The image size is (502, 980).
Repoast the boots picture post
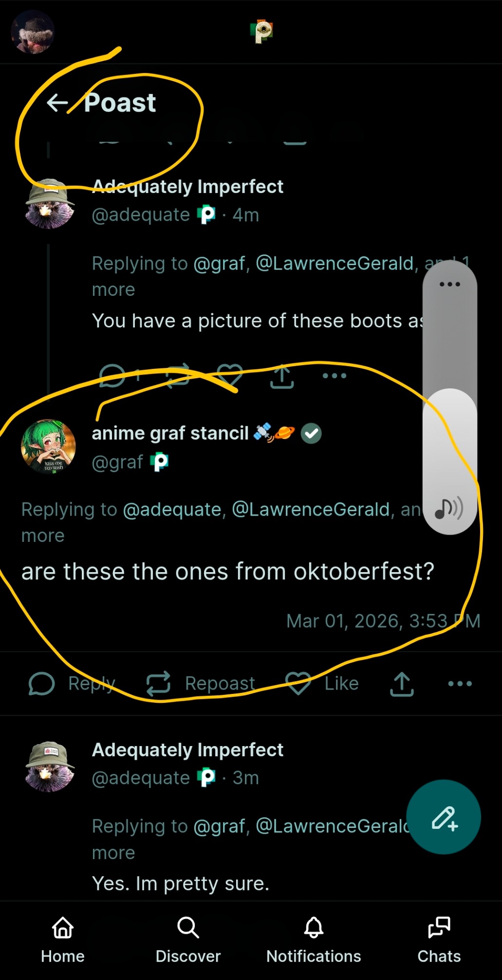click(x=177, y=376)
